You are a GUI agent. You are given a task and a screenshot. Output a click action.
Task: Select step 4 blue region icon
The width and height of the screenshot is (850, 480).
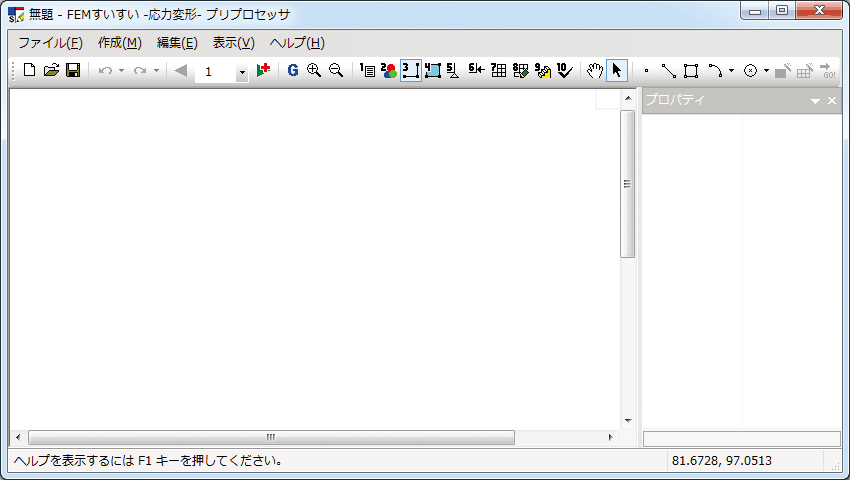pyautogui.click(x=433, y=71)
